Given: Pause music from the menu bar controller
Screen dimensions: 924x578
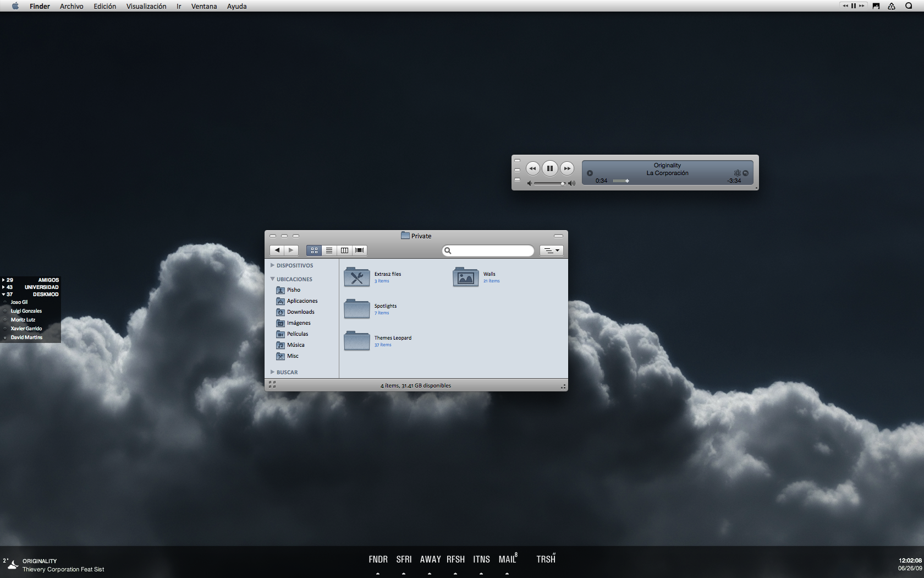Looking at the screenshot, I should tap(854, 6).
